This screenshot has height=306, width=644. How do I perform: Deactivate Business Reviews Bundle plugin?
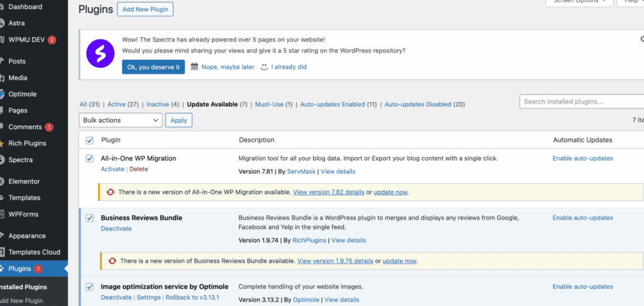[x=116, y=229]
